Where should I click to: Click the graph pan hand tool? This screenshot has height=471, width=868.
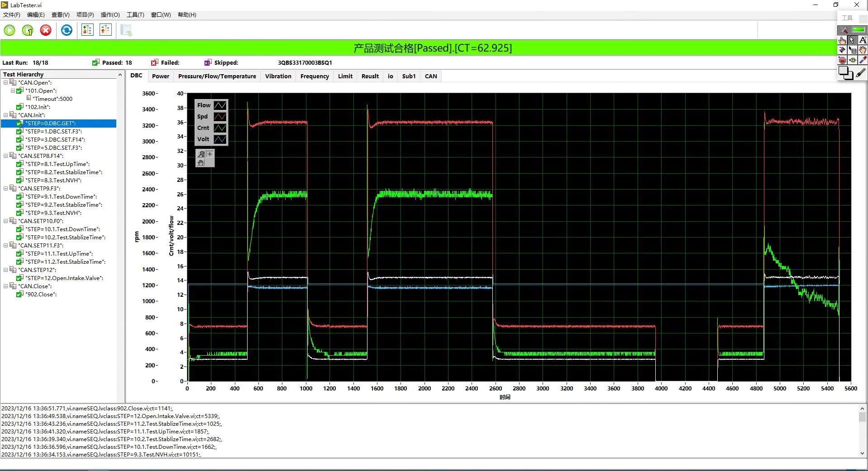(201, 162)
